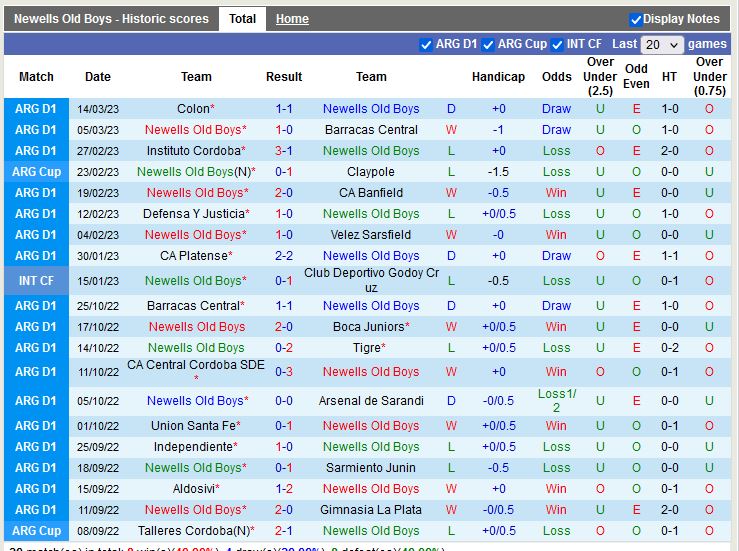Select the Win odds cell in CA Banfield row

click(x=556, y=193)
